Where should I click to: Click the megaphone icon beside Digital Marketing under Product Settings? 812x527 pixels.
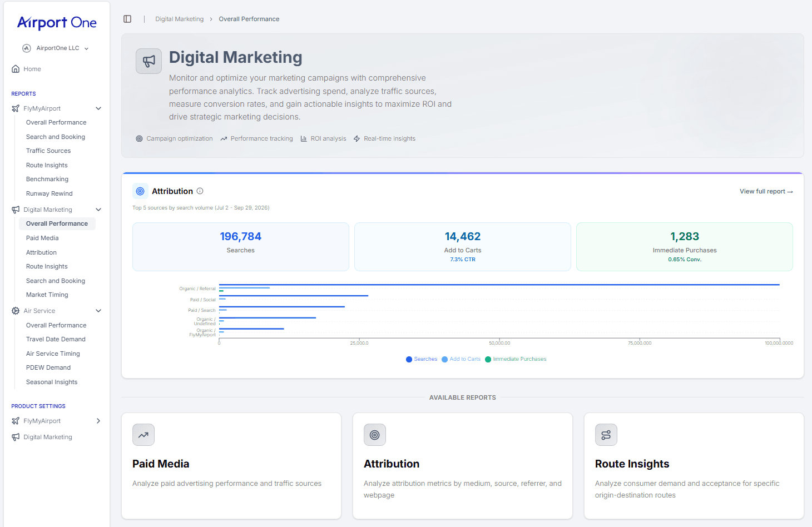click(x=16, y=437)
